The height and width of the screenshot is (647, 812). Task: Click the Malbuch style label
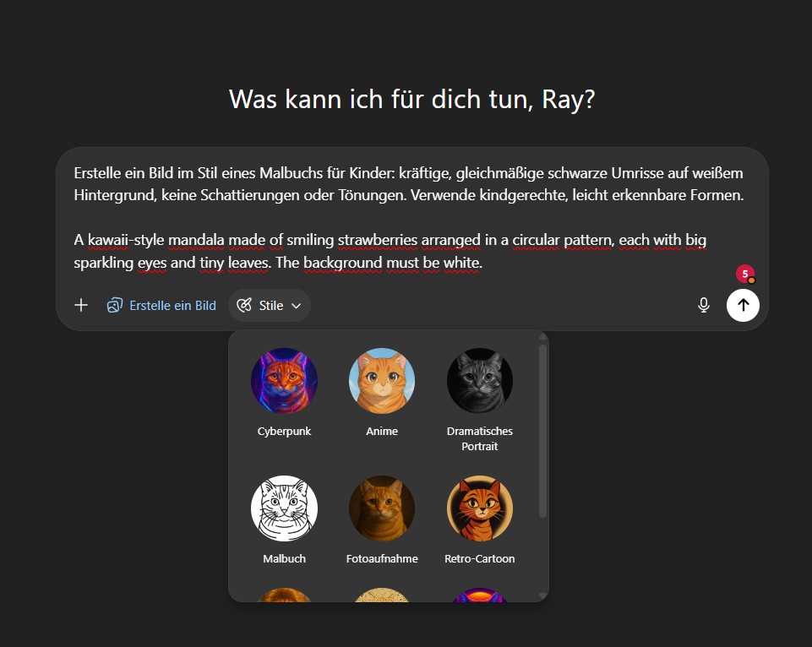(x=284, y=558)
